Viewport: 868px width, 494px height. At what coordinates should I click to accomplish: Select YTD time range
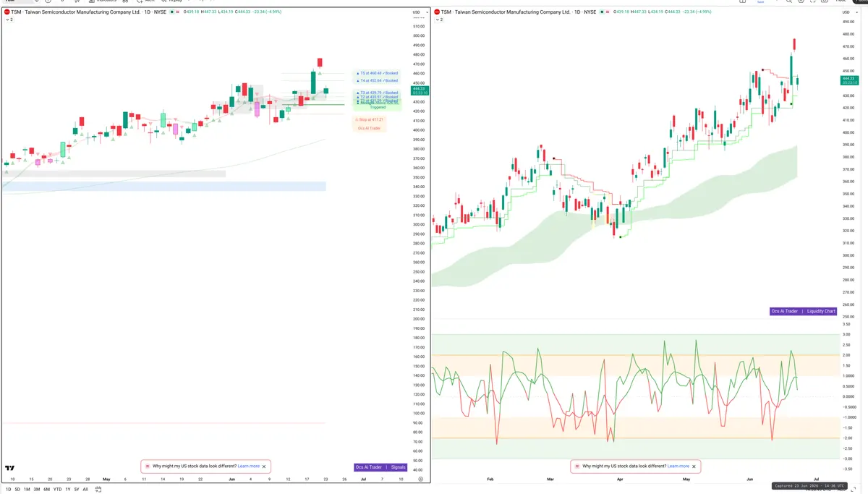pos(57,490)
